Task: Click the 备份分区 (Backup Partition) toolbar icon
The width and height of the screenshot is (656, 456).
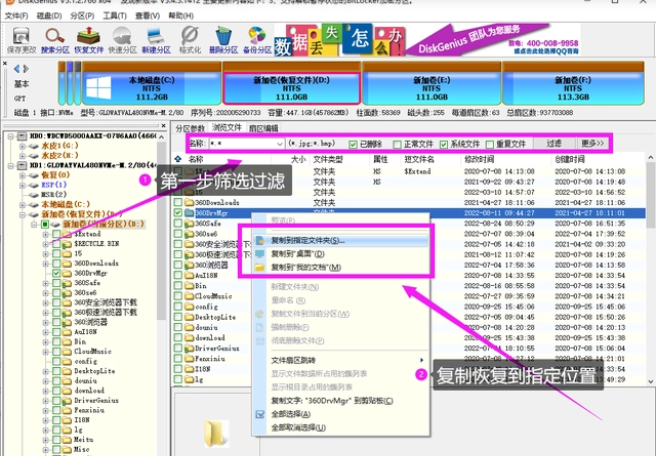Action: click(x=257, y=38)
